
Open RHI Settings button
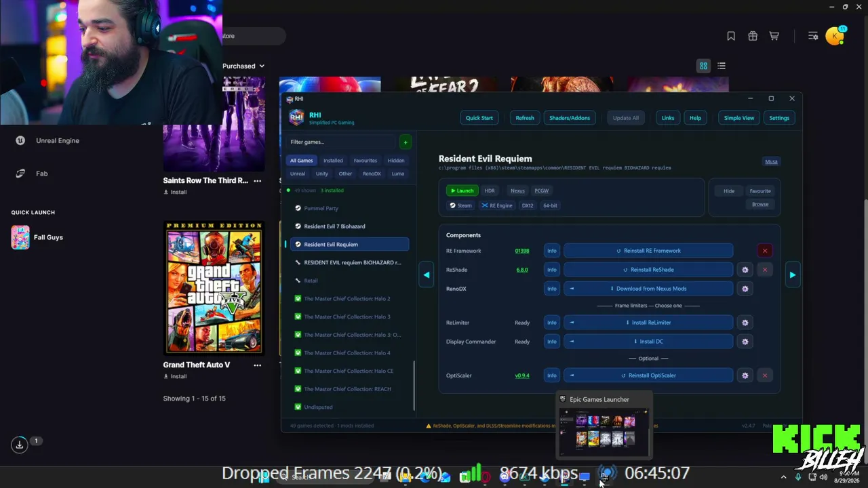click(x=779, y=118)
